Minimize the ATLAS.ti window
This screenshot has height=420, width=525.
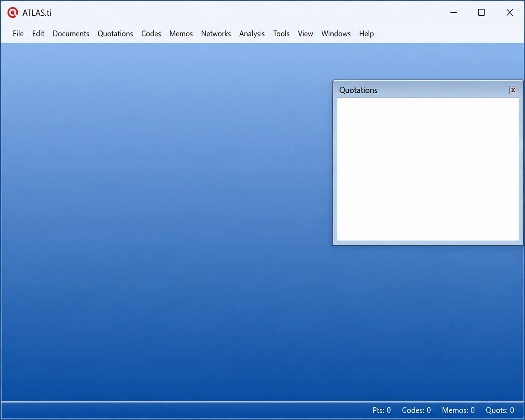click(453, 13)
